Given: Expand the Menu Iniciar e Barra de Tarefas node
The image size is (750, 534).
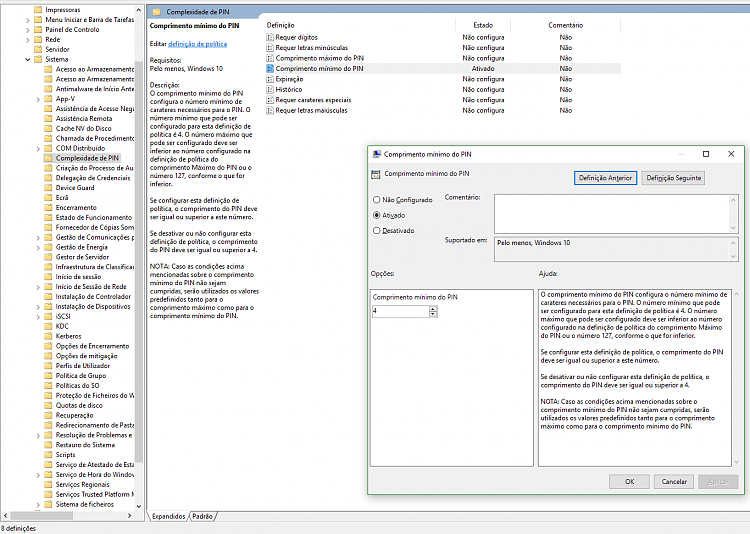Looking at the screenshot, I should pos(28,20).
